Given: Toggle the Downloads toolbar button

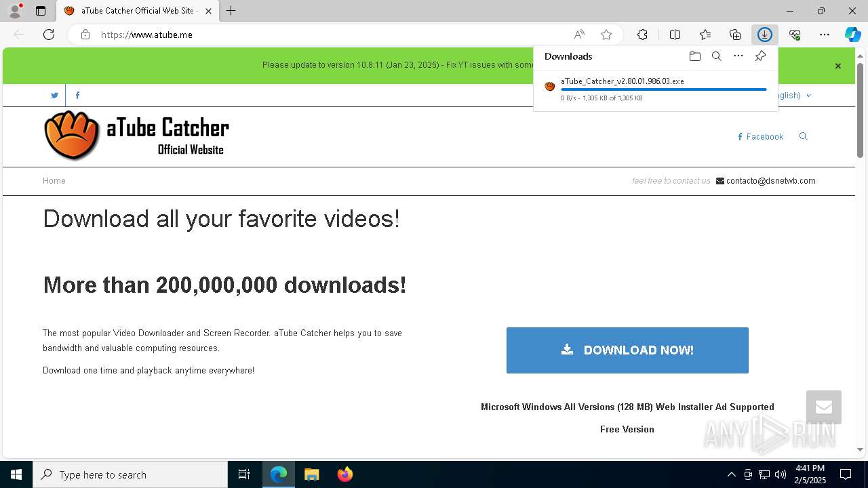Looking at the screenshot, I should (765, 35).
